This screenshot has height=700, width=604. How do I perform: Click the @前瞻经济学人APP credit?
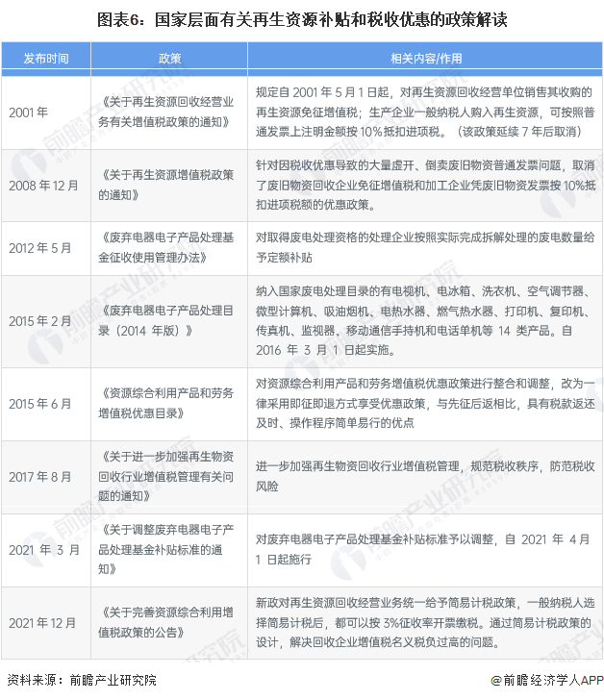coord(547,681)
